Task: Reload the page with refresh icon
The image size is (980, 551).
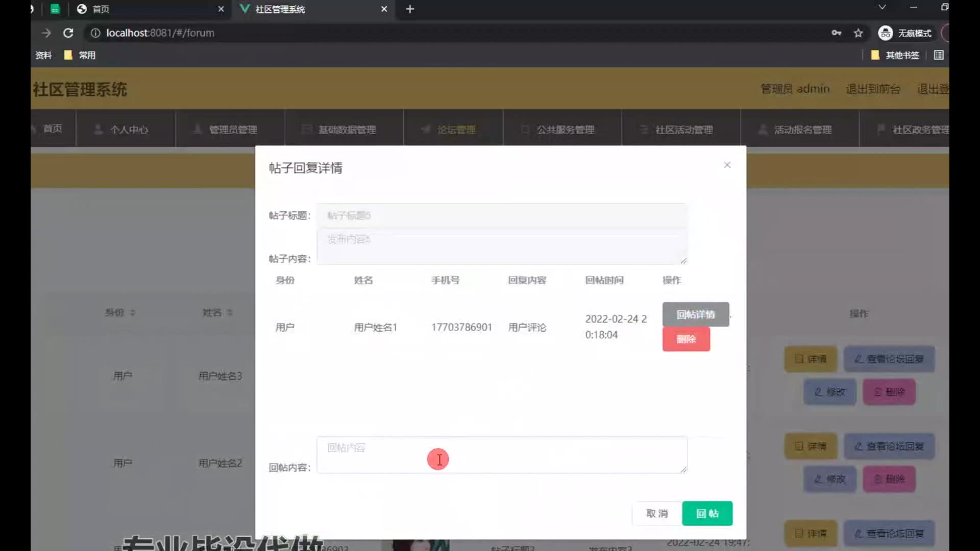Action: click(68, 33)
